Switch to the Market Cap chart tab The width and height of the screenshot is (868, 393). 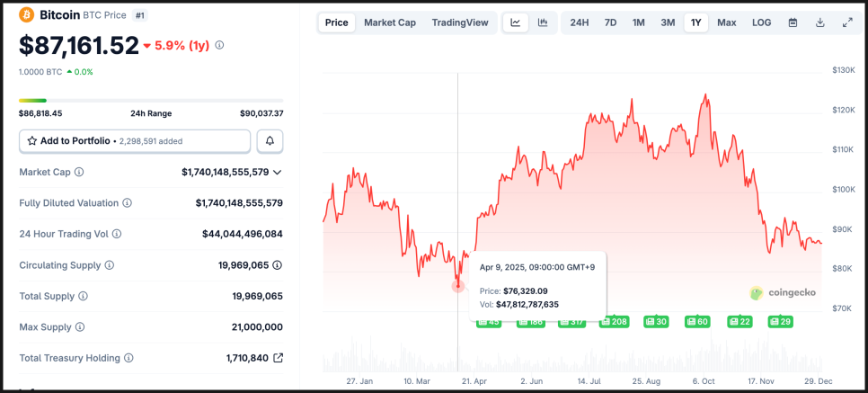(390, 22)
